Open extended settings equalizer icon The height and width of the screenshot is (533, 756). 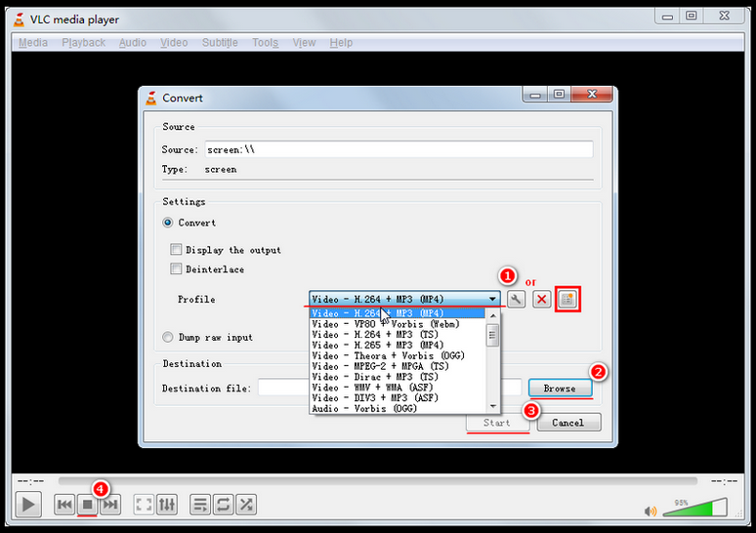[167, 505]
